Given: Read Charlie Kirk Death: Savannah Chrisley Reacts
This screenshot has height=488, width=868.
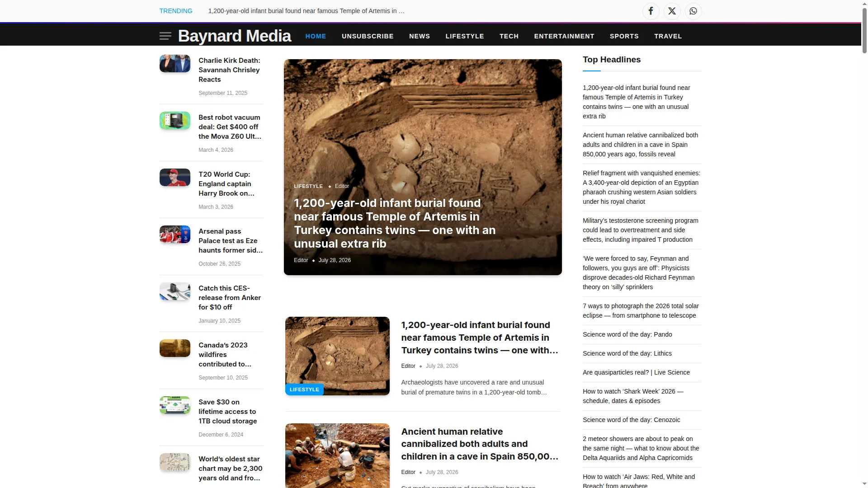Looking at the screenshot, I should [x=229, y=70].
